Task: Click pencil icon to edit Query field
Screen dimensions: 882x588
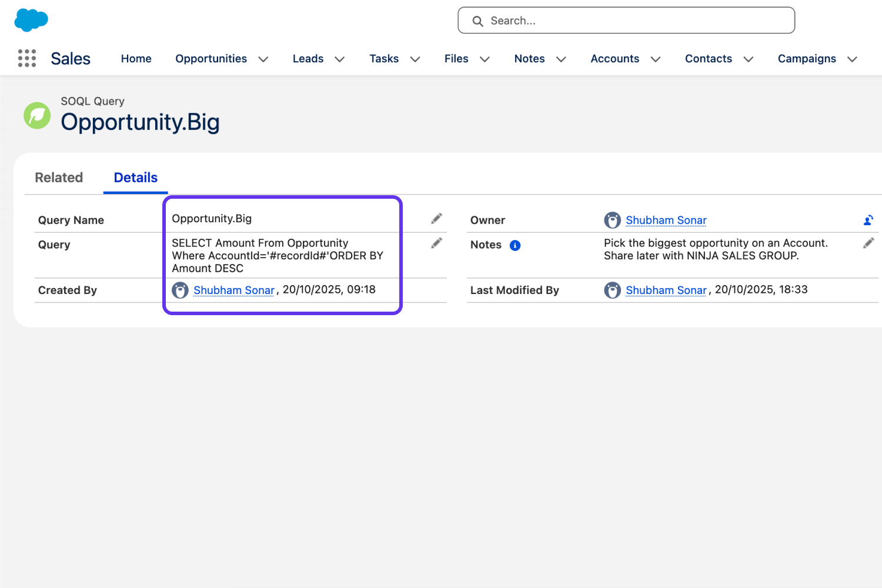Action: point(436,243)
